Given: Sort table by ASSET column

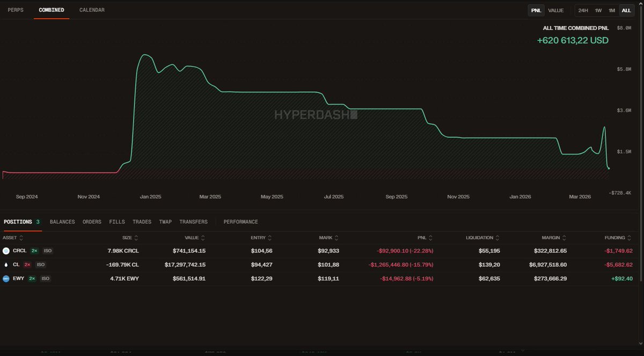Looking at the screenshot, I should point(12,237).
